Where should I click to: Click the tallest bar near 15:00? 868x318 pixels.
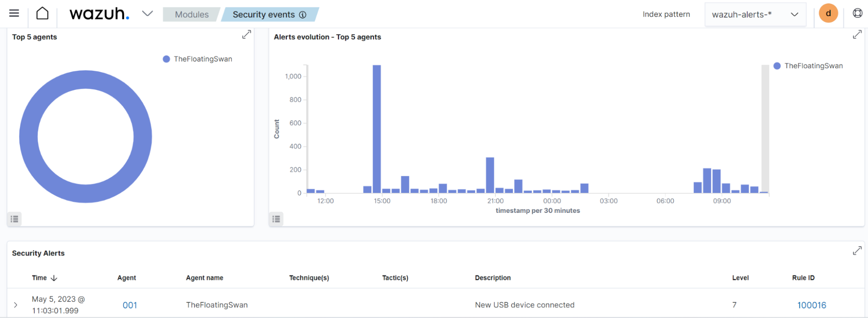pyautogui.click(x=377, y=129)
